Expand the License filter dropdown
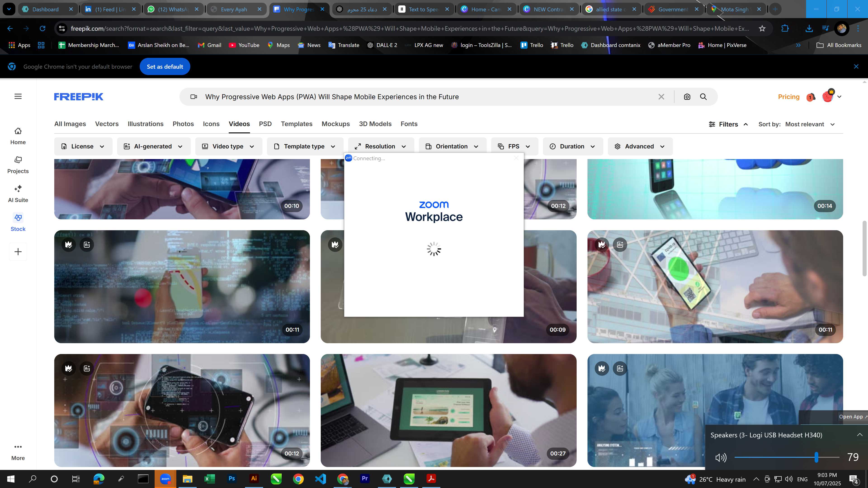This screenshot has height=488, width=868. (83, 146)
